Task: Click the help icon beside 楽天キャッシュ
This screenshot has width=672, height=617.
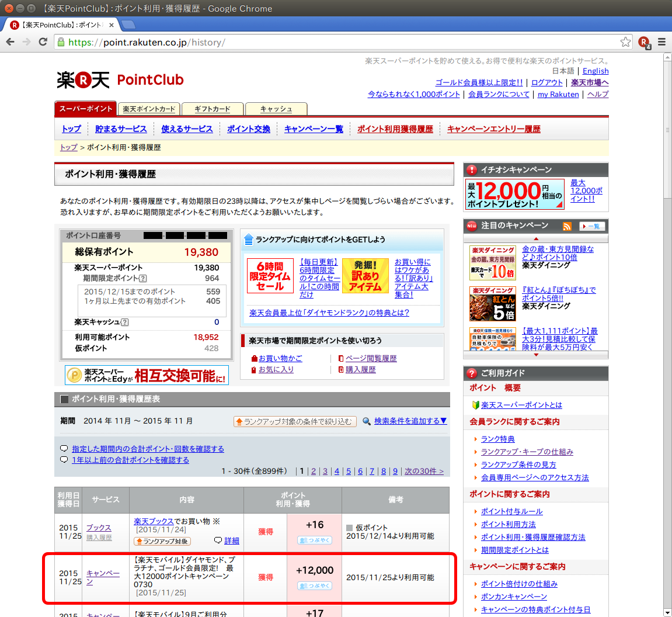Action: [125, 322]
